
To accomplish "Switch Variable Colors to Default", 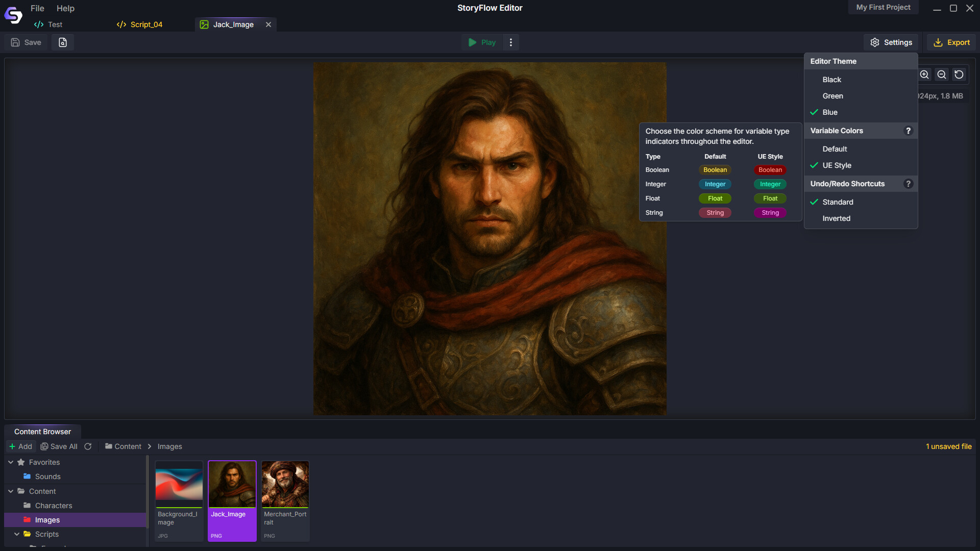I will (835, 148).
